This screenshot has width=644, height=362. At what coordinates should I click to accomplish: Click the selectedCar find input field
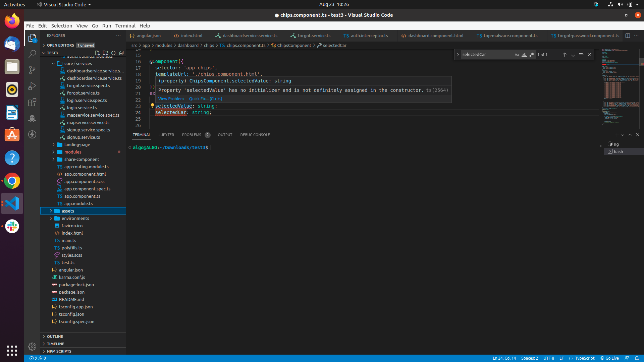486,55
